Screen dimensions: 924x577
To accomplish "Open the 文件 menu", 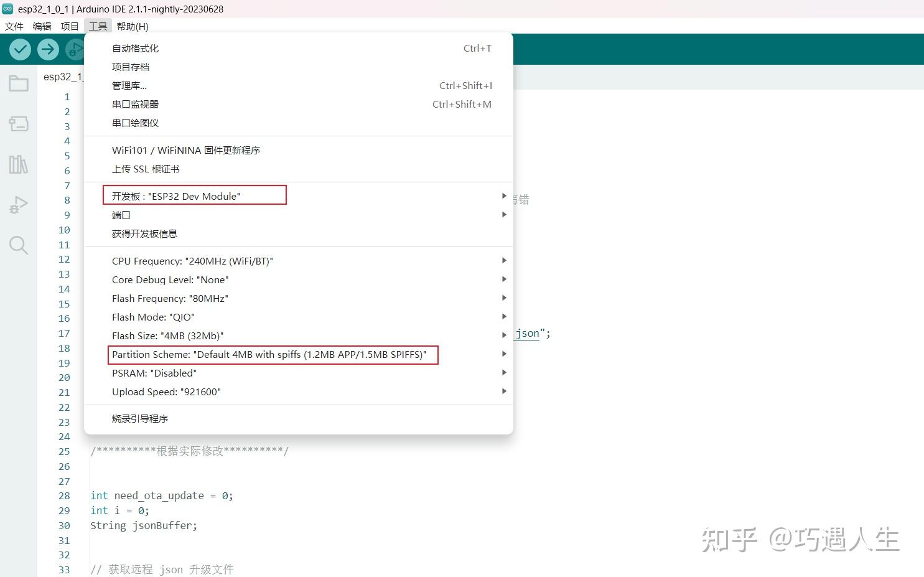I will 14,26.
